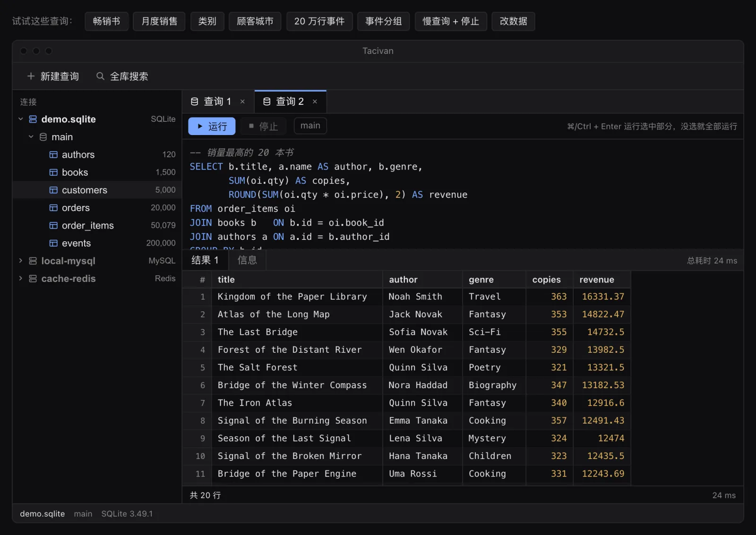Viewport: 756px width, 535px height.
Task: Click the title column header
Action: 297,280
